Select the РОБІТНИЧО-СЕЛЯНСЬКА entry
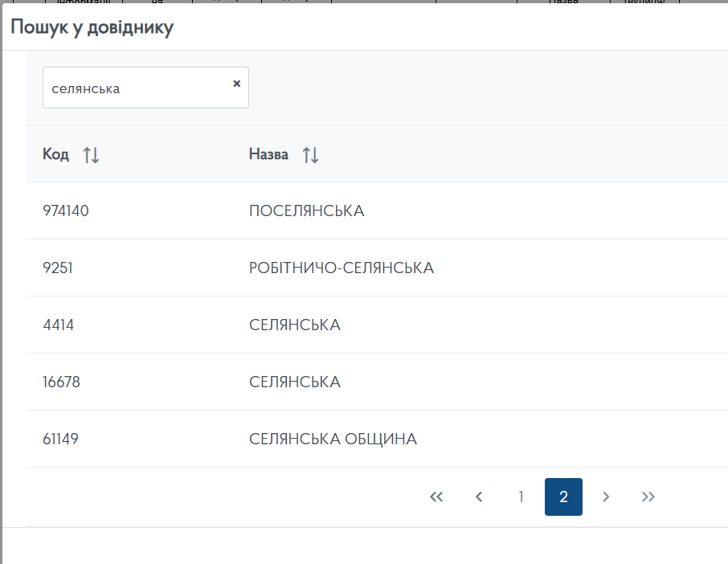This screenshot has height=564, width=728. click(x=342, y=268)
